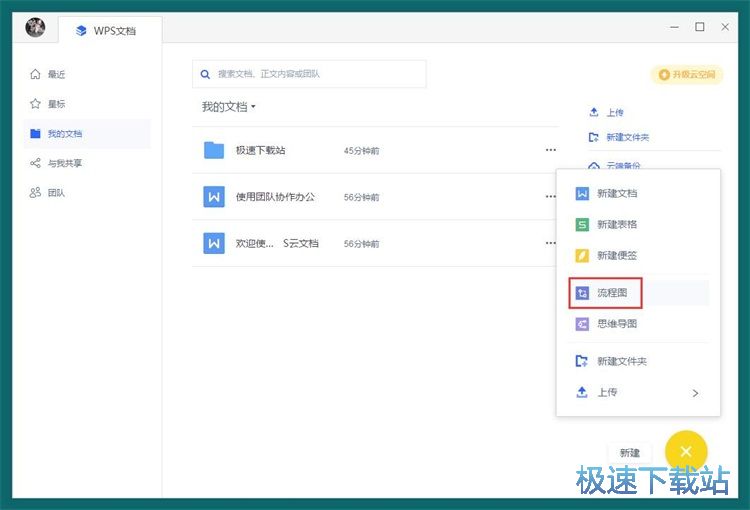Viewport: 750px width, 510px height.
Task: Click the 流程图 flowchart icon
Action: click(582, 293)
